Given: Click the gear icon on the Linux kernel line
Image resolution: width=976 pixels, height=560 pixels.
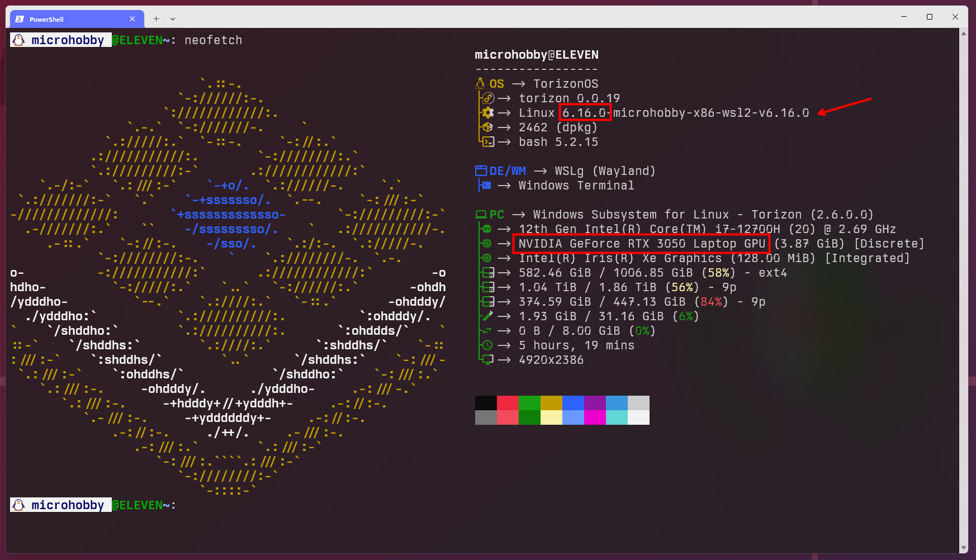Looking at the screenshot, I should pos(488,113).
